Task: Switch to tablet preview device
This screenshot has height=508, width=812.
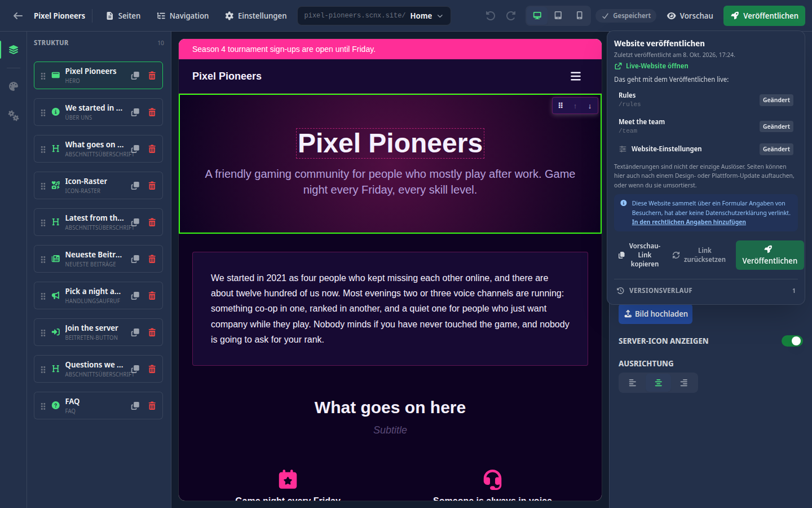Action: pyautogui.click(x=558, y=16)
